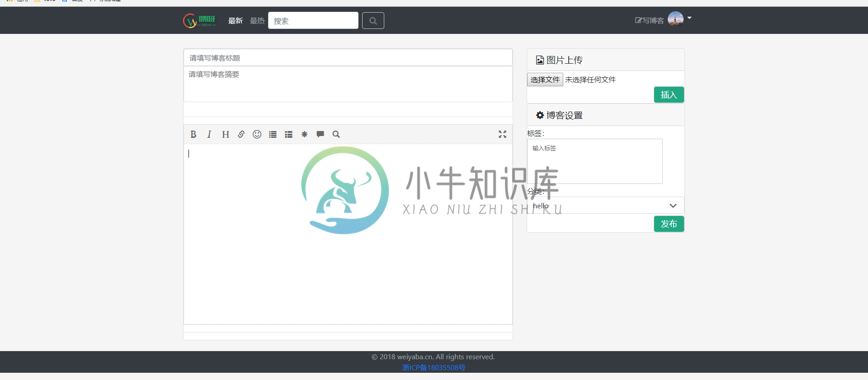Click the 选择文件 choose file button

coord(545,80)
